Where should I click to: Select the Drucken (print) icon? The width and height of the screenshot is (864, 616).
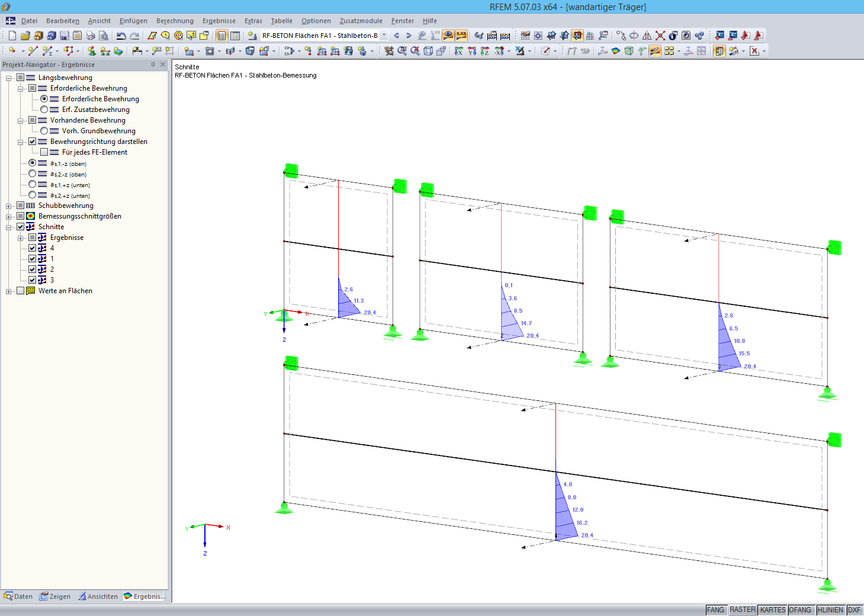(x=90, y=36)
